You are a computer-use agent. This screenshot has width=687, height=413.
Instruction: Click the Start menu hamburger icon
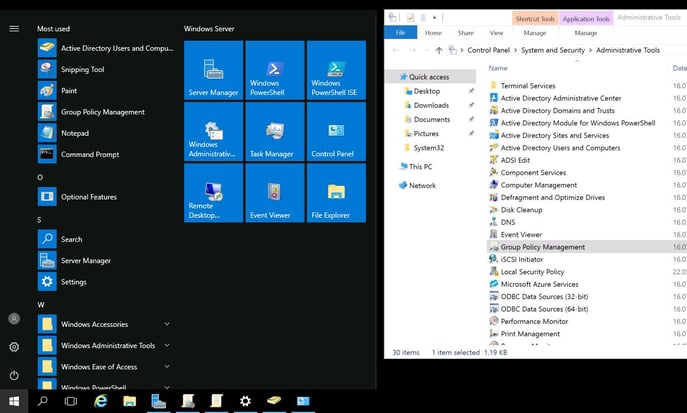(14, 29)
